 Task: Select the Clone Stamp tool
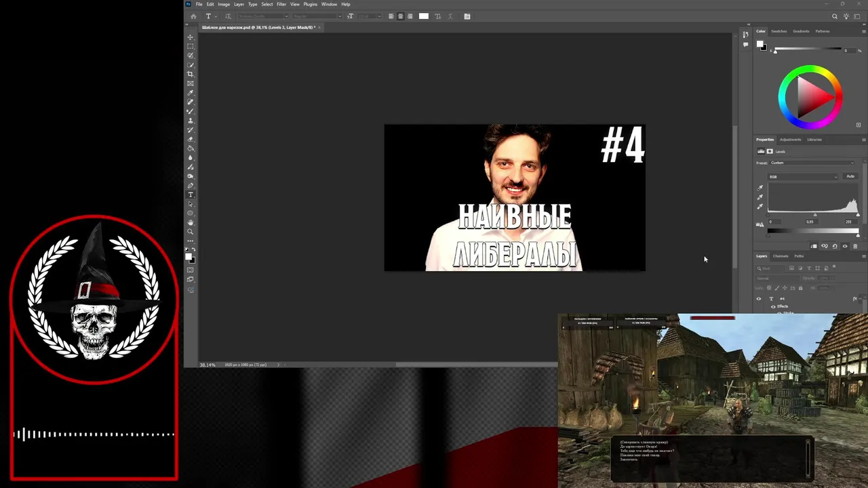coord(191,121)
